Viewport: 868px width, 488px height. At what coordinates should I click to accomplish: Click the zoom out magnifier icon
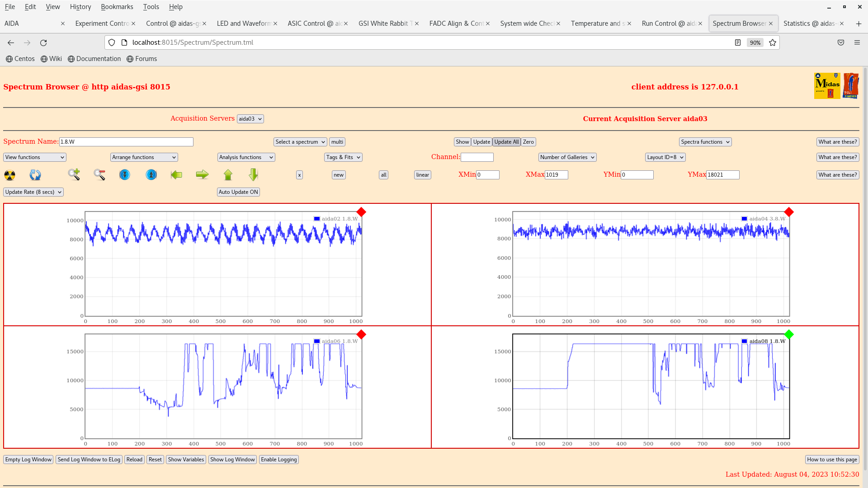point(99,174)
